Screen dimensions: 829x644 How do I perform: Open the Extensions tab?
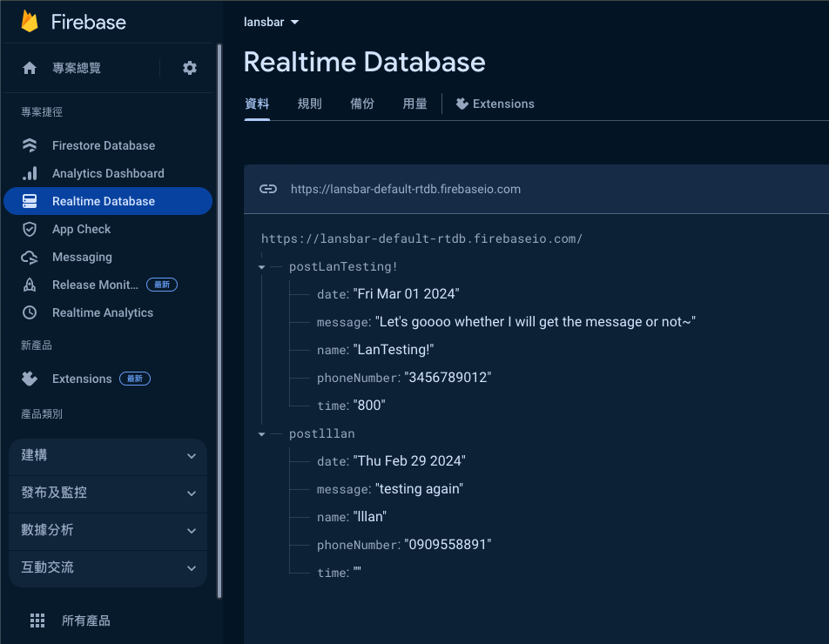(495, 104)
